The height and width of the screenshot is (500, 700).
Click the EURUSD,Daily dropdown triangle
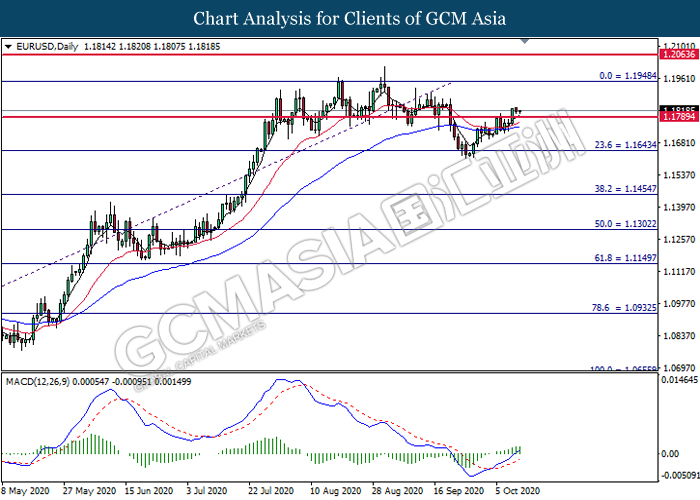[x=8, y=46]
